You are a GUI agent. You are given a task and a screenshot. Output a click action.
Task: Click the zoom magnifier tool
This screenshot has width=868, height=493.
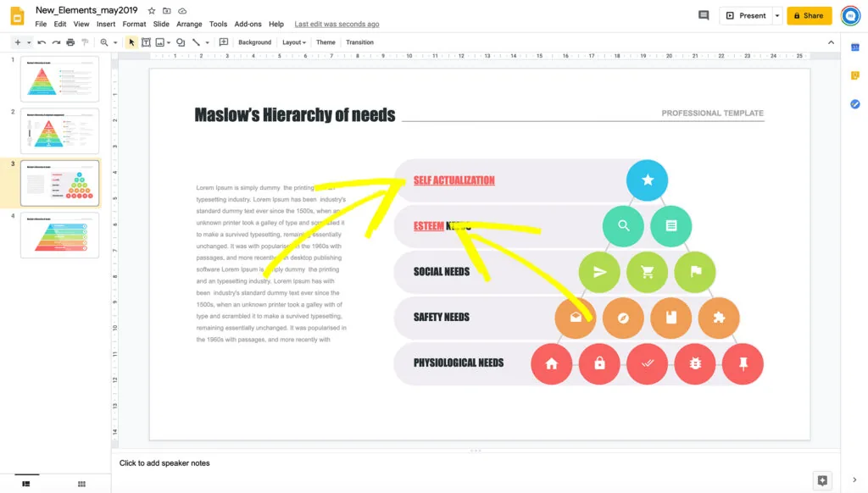[104, 42]
